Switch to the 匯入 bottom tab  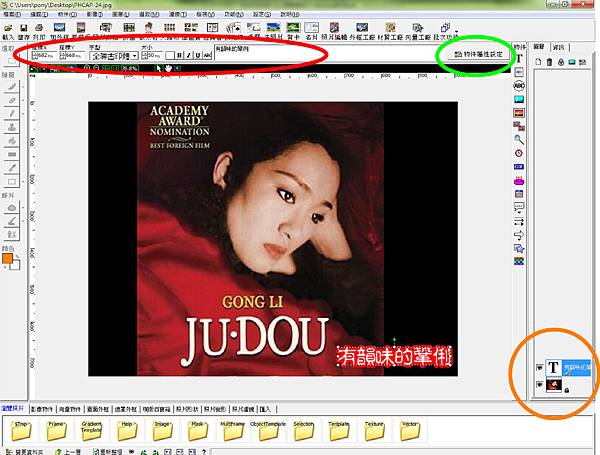[265, 409]
